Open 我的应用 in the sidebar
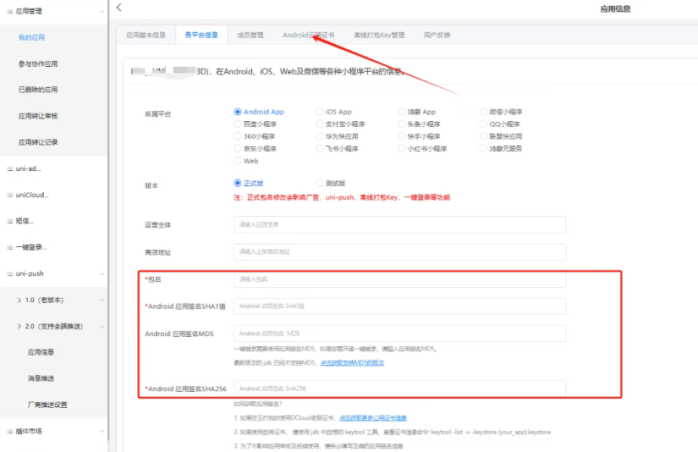 (x=32, y=37)
